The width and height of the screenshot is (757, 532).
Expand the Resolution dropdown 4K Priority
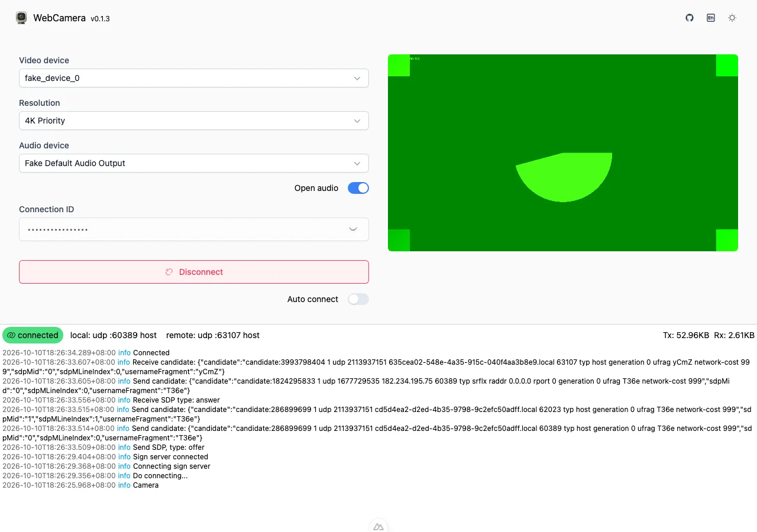pyautogui.click(x=194, y=121)
